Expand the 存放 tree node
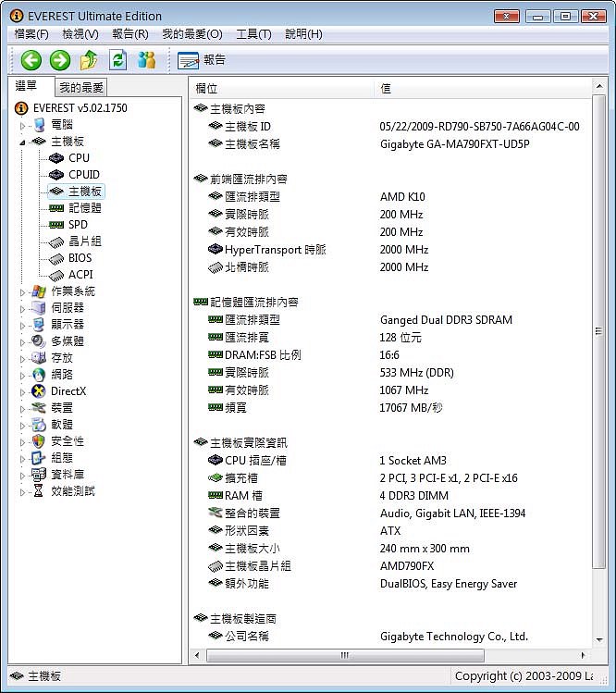The width and height of the screenshot is (616, 693). point(22,359)
